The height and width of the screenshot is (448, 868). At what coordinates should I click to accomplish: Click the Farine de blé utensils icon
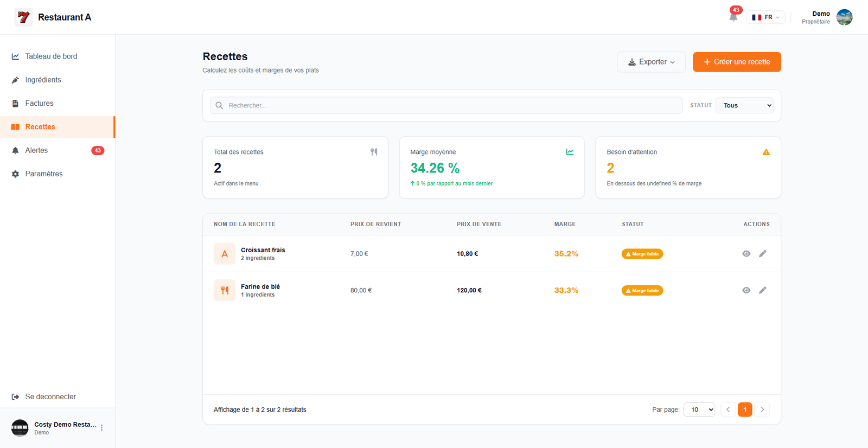click(x=225, y=290)
